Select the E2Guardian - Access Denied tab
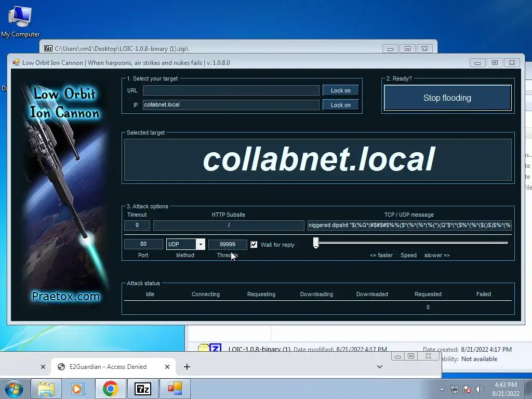This screenshot has height=399, width=532. click(113, 367)
